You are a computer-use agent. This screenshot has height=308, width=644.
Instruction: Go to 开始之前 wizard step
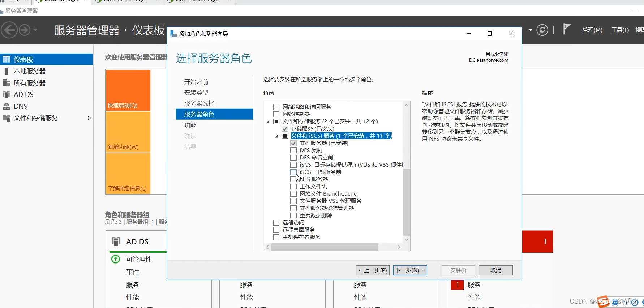(196, 82)
